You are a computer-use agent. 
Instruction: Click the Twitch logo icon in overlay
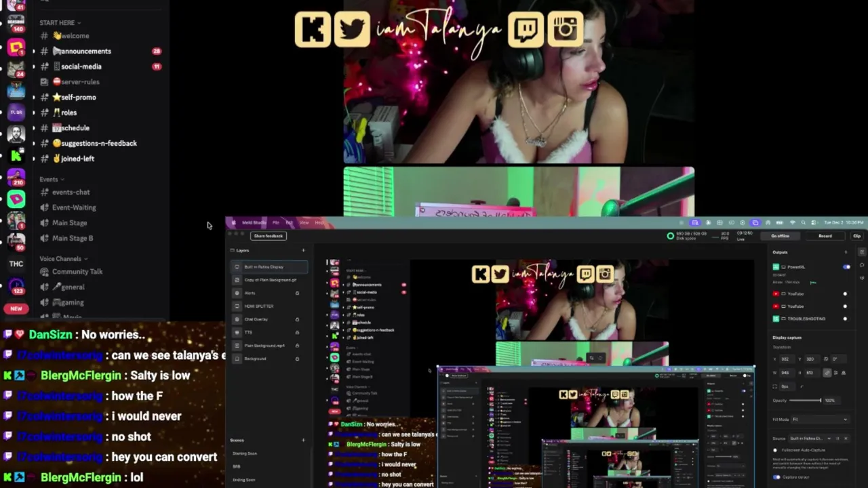[526, 30]
